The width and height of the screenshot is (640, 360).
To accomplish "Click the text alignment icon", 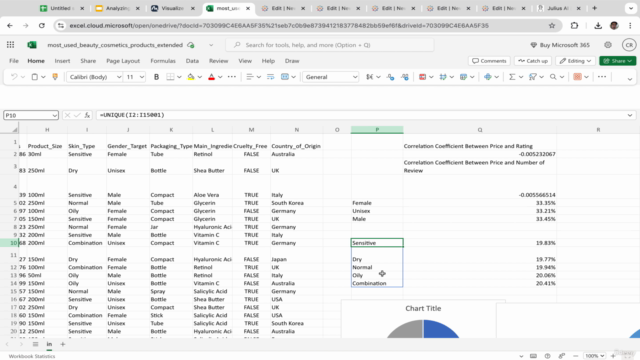I will tap(250, 77).
